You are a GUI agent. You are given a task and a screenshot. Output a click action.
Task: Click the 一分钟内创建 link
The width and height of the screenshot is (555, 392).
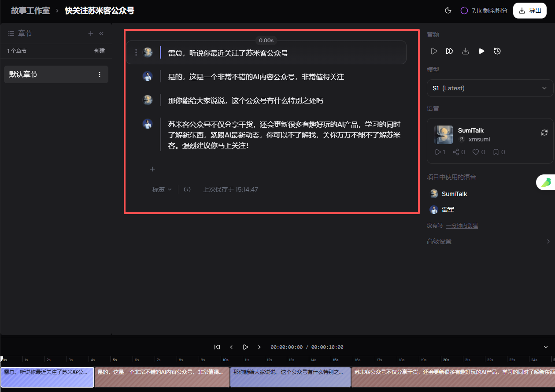point(462,226)
